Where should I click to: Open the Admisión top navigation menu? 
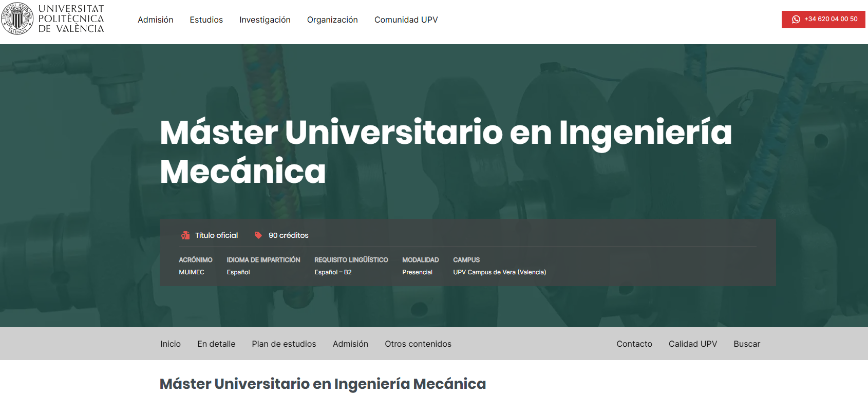click(156, 20)
